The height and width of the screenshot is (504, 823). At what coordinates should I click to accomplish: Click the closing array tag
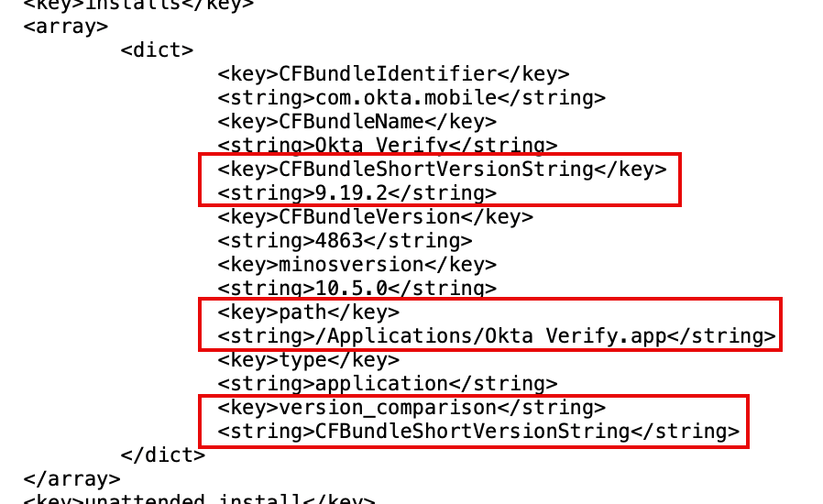71,478
